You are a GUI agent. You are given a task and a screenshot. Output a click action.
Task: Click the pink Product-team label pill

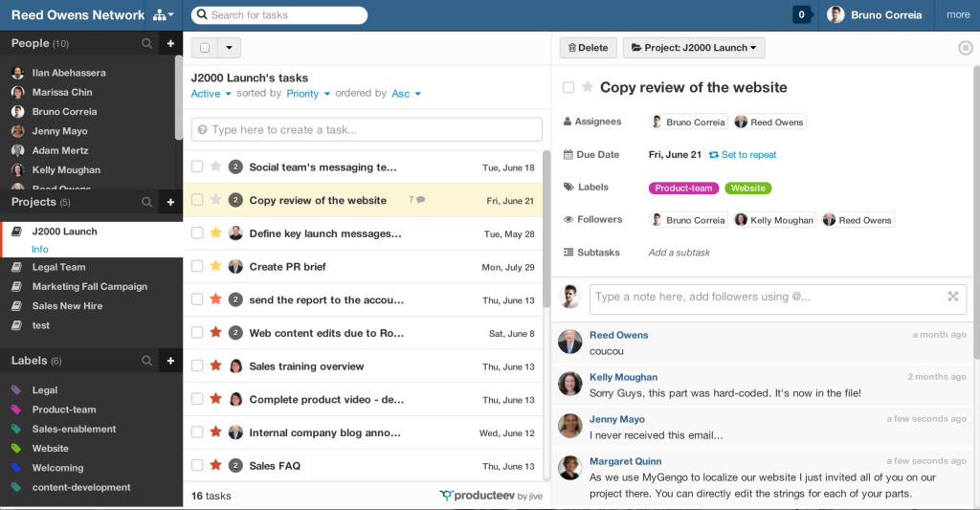683,188
